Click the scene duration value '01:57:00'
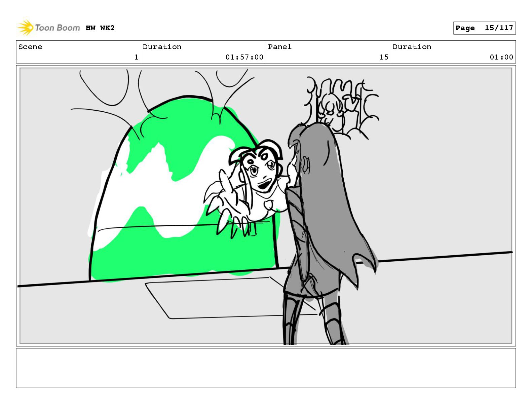The image size is (532, 412). 244,57
